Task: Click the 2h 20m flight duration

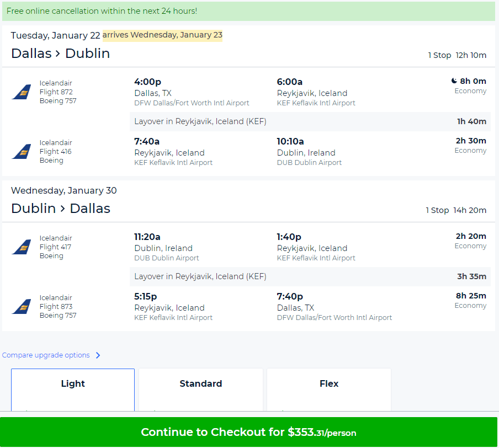Action: coord(471,236)
